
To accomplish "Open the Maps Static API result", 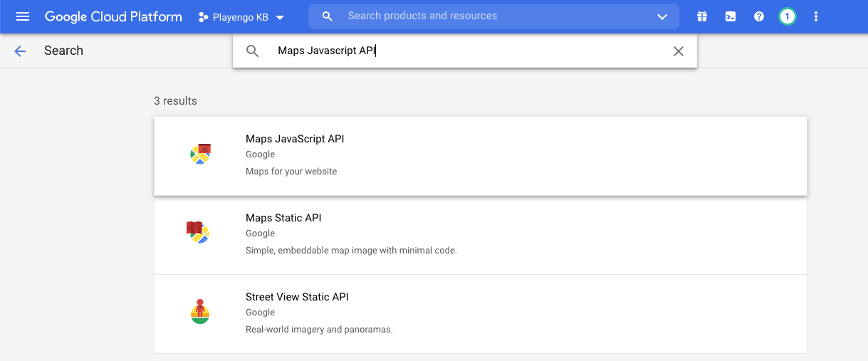I will [x=481, y=235].
